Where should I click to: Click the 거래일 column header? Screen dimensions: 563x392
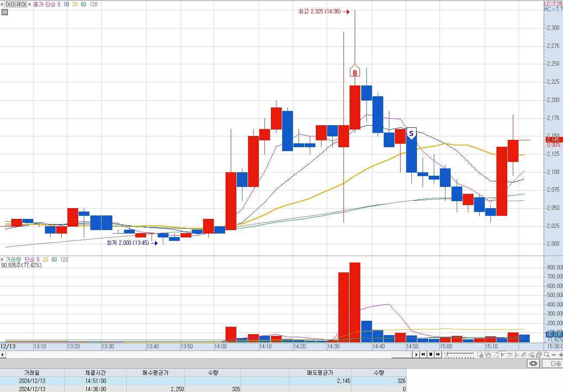click(x=32, y=373)
